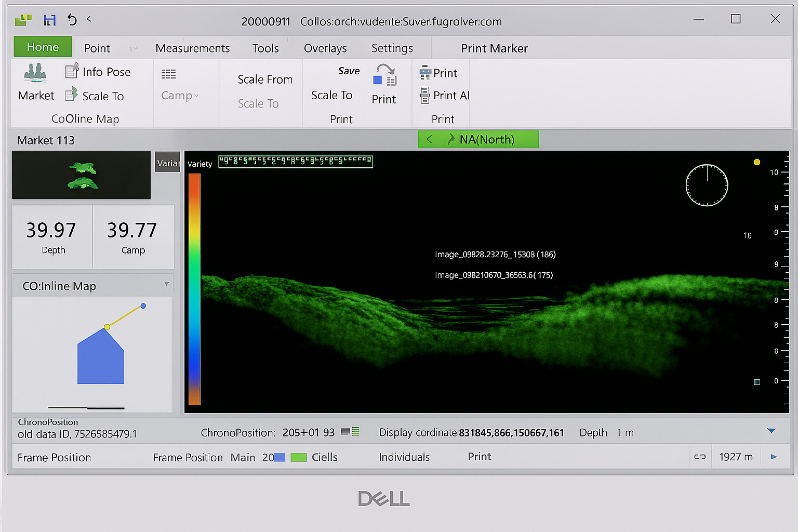Click the ChronoPosition 205+01 93 value
Image resolution: width=798 pixels, height=532 pixels.
click(x=308, y=432)
